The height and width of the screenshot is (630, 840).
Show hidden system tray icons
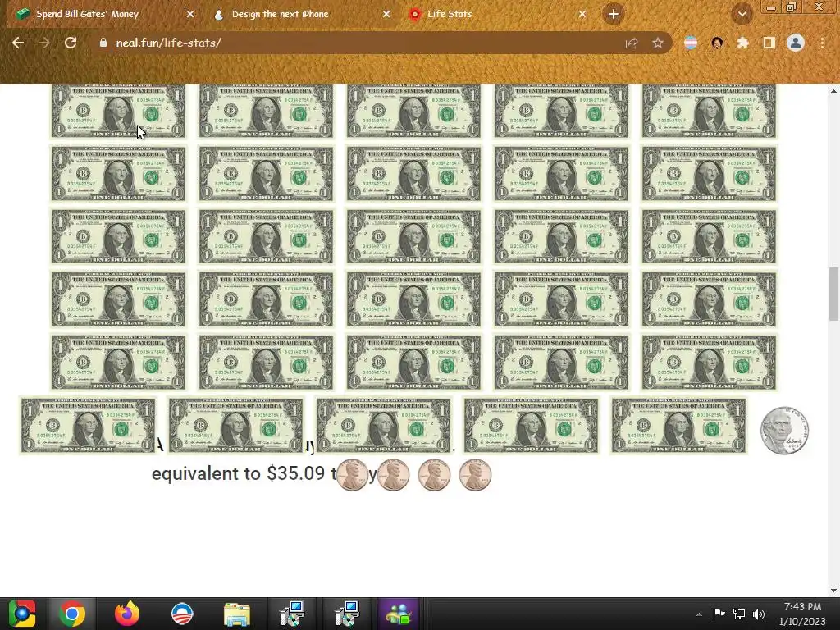pyautogui.click(x=699, y=614)
